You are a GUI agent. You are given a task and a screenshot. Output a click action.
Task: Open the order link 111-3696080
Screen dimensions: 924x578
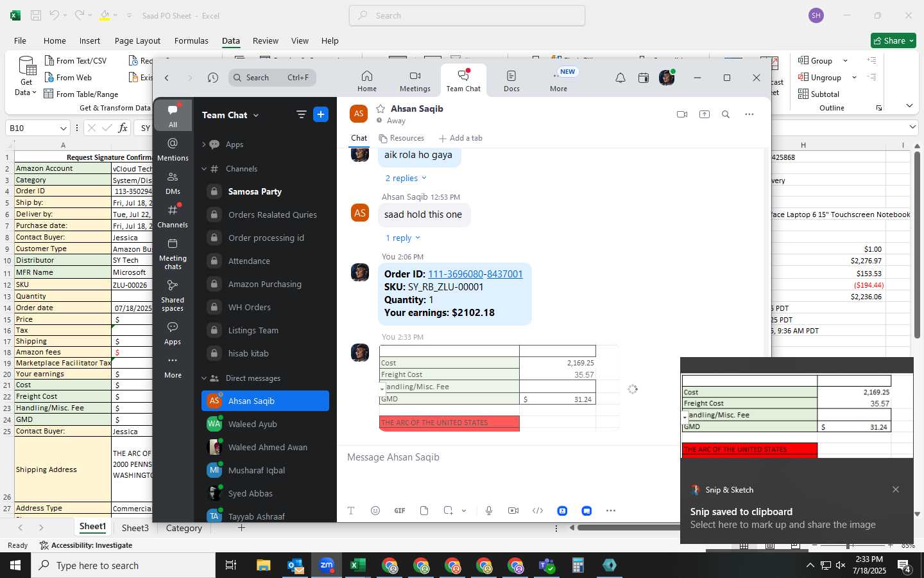click(x=456, y=274)
